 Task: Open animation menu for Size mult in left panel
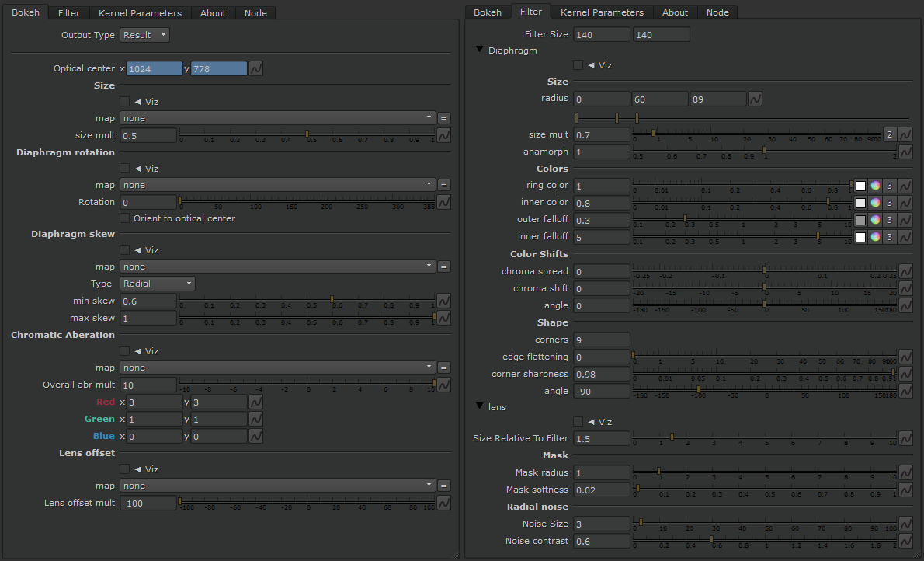pos(444,135)
